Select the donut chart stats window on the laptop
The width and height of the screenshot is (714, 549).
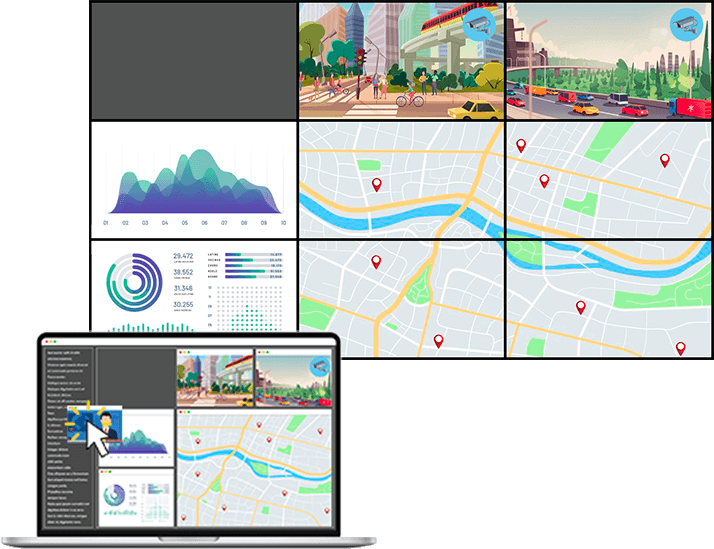tap(137, 498)
